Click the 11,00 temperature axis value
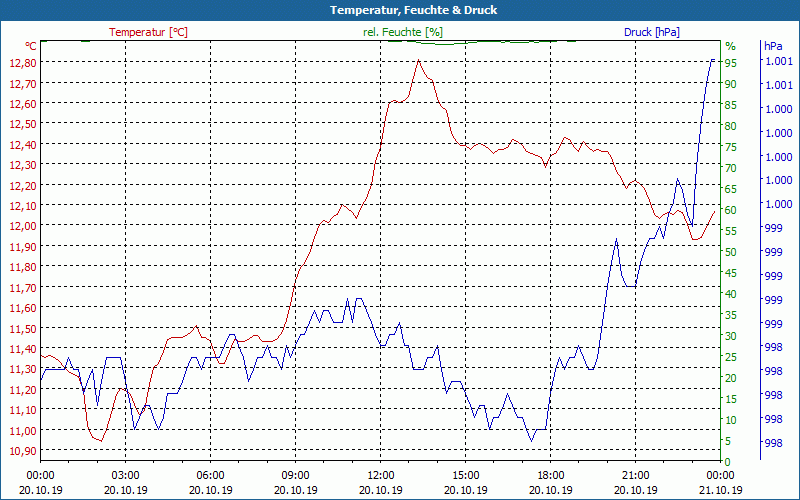This screenshot has height=500, width=800. pyautogui.click(x=23, y=430)
